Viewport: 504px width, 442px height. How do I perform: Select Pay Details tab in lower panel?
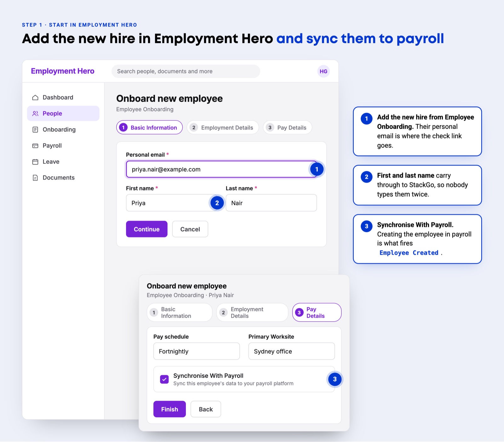[317, 312]
